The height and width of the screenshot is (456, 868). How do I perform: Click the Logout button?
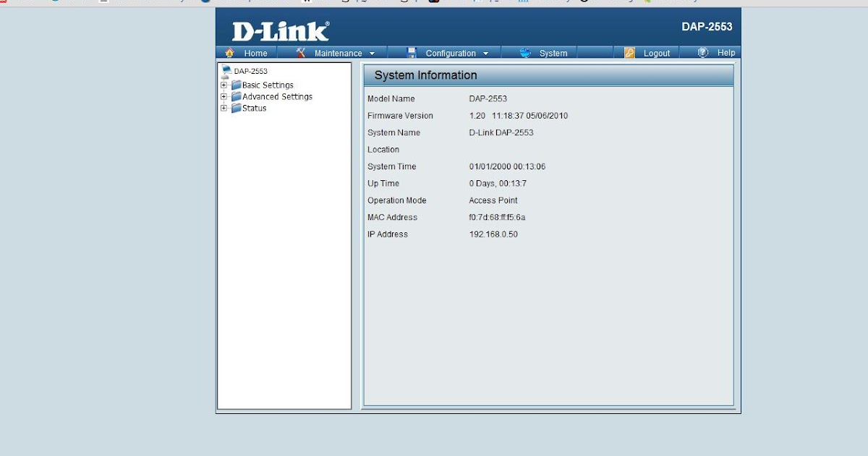coord(657,52)
